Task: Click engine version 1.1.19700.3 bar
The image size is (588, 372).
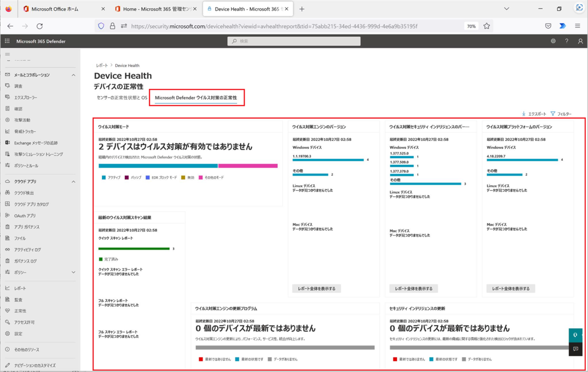Action: pos(328,160)
